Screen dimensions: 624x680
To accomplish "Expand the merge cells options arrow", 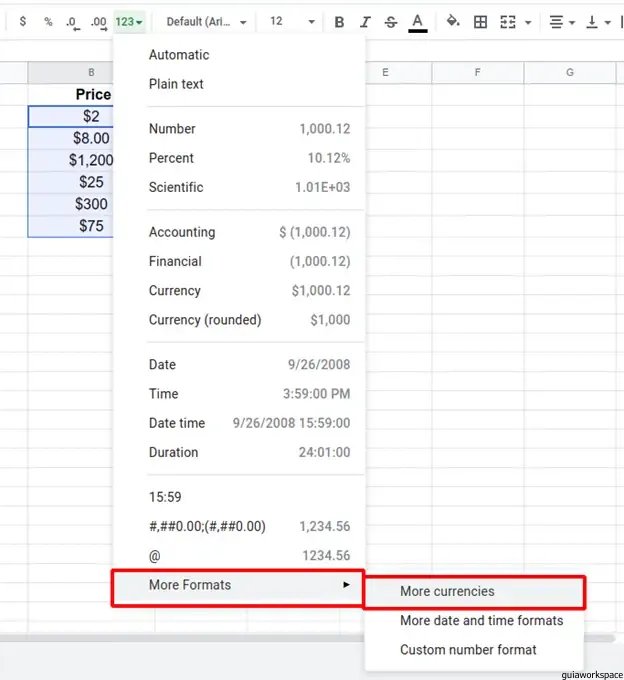I will point(528,22).
